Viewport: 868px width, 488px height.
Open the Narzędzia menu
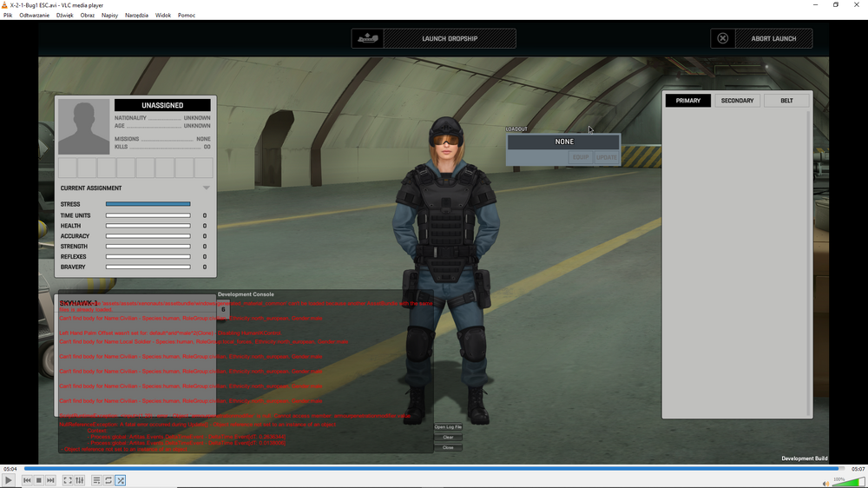click(137, 16)
